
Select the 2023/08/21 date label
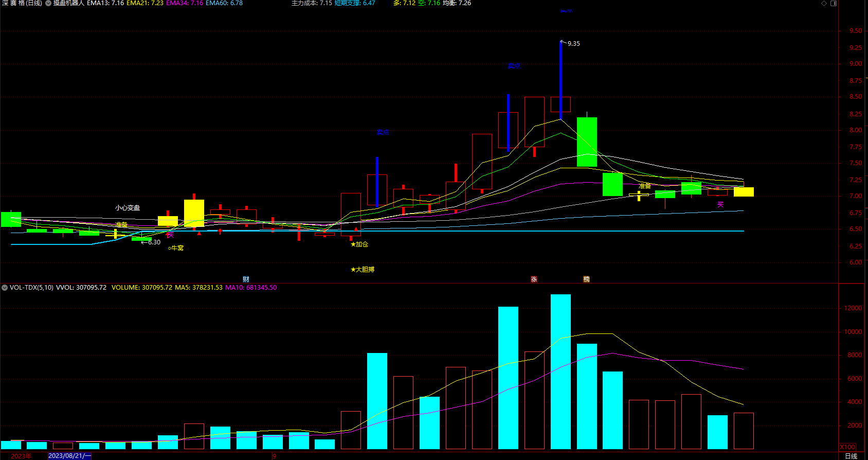coord(69,456)
